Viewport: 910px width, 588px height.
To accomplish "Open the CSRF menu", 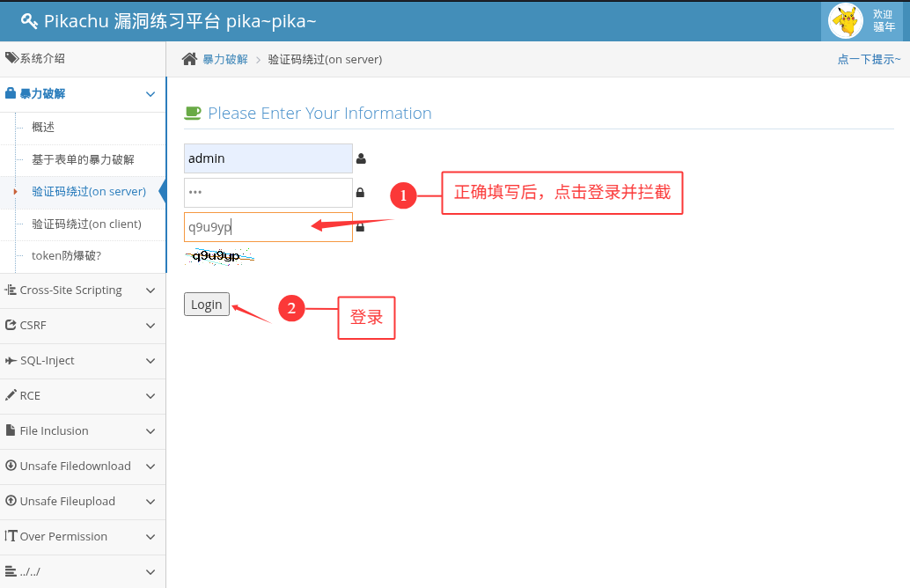I will coord(83,326).
